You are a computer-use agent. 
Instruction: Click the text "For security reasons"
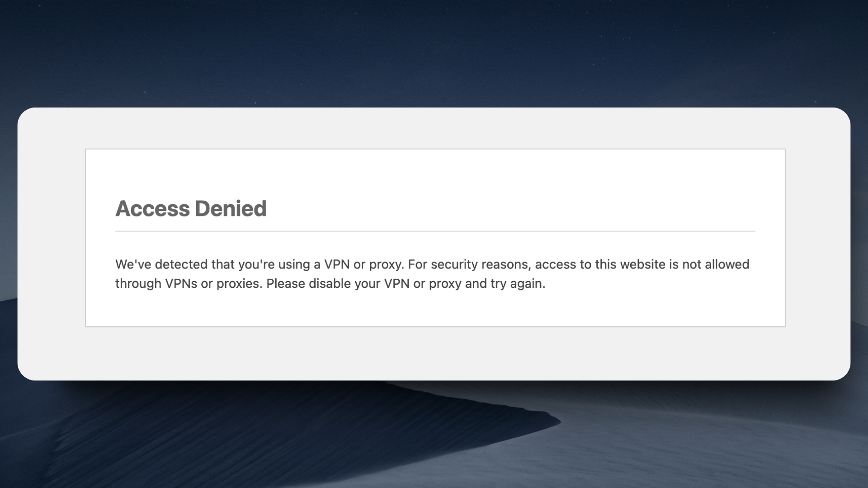[469, 264]
